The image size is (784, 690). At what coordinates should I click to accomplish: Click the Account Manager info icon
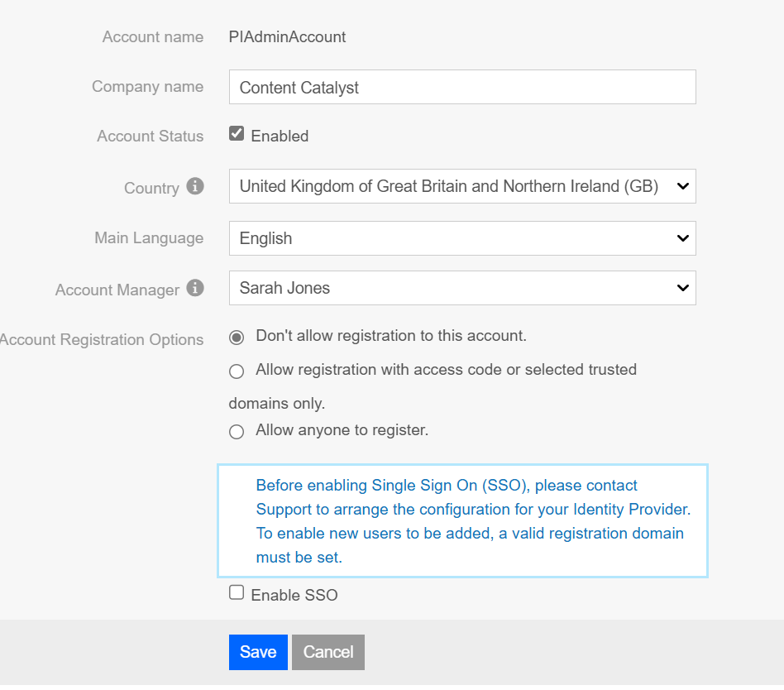(195, 288)
